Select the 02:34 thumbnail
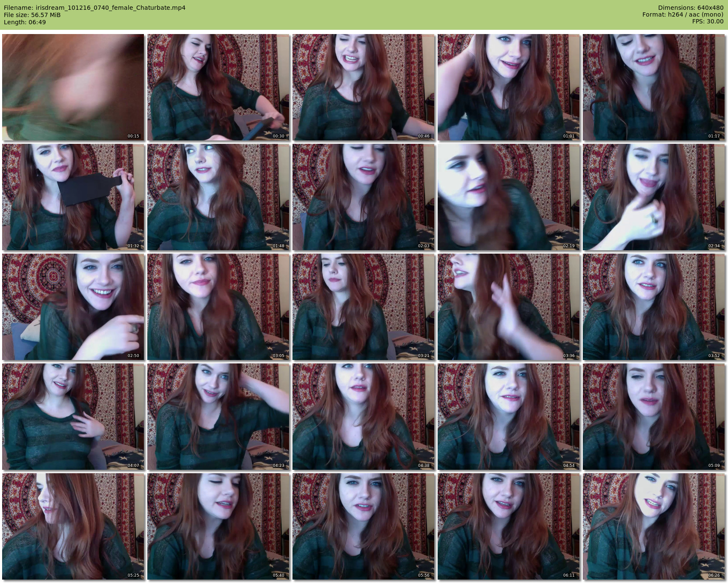The width and height of the screenshot is (728, 583). 654,197
